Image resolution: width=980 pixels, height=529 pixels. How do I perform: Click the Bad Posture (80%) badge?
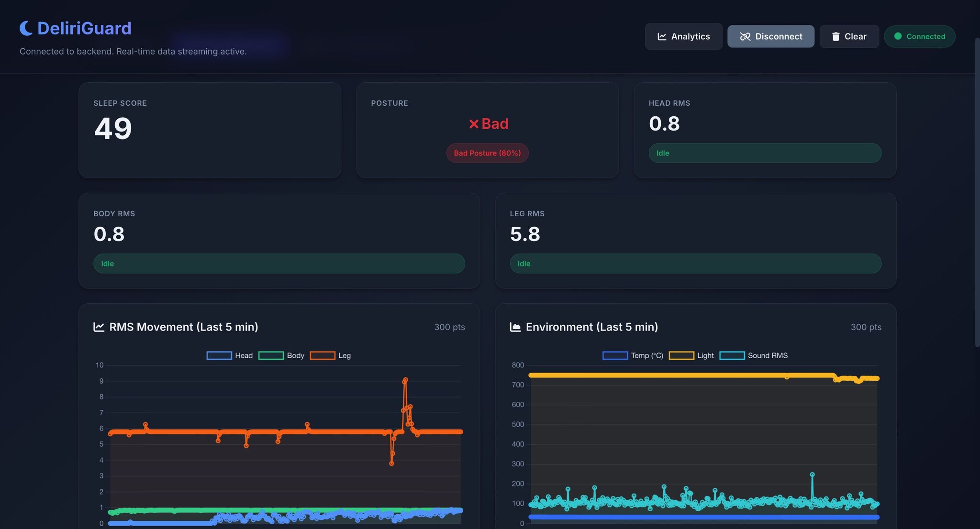pos(487,153)
